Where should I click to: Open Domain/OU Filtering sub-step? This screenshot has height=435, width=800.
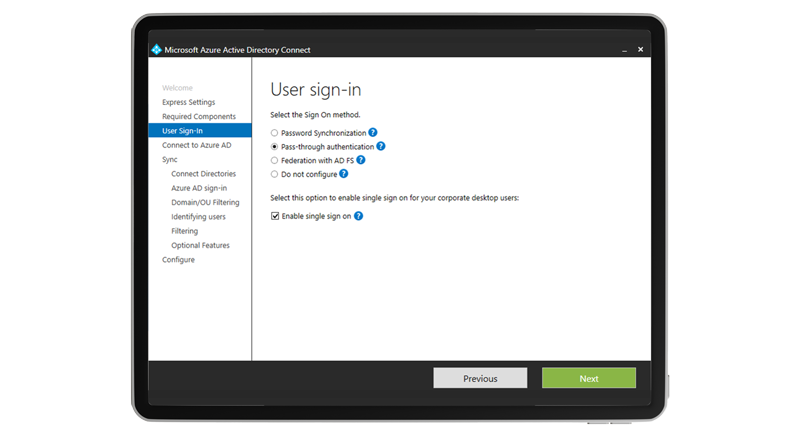(205, 202)
